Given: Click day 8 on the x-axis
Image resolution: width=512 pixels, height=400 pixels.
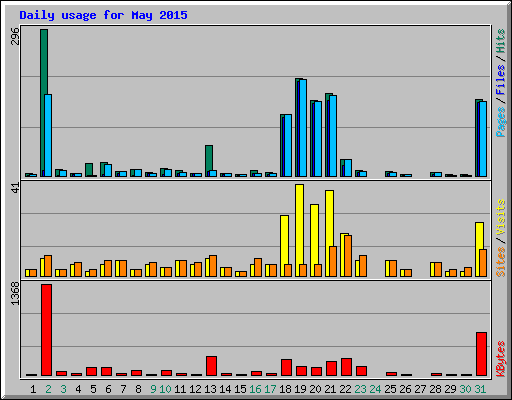Looking at the screenshot, I should [138, 389].
